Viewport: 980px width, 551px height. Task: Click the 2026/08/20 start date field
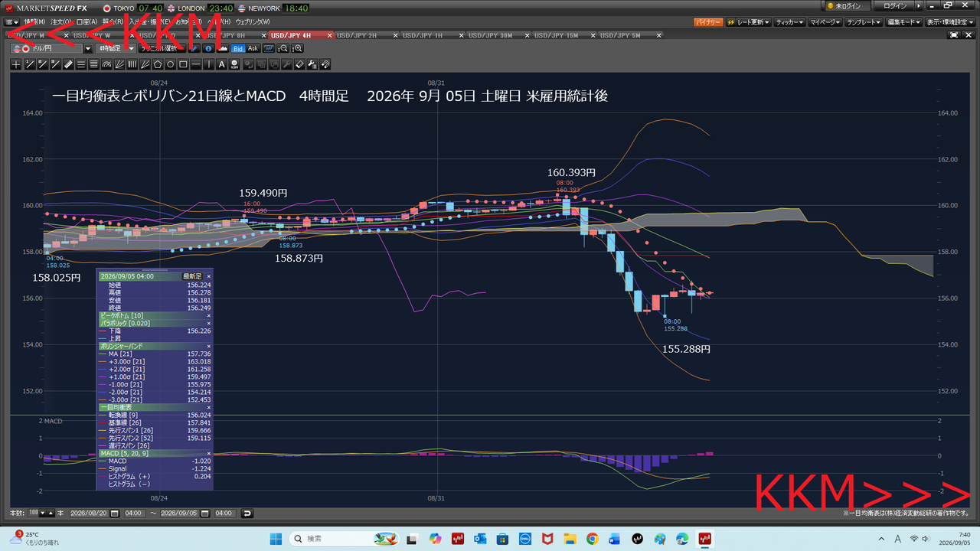coord(90,513)
